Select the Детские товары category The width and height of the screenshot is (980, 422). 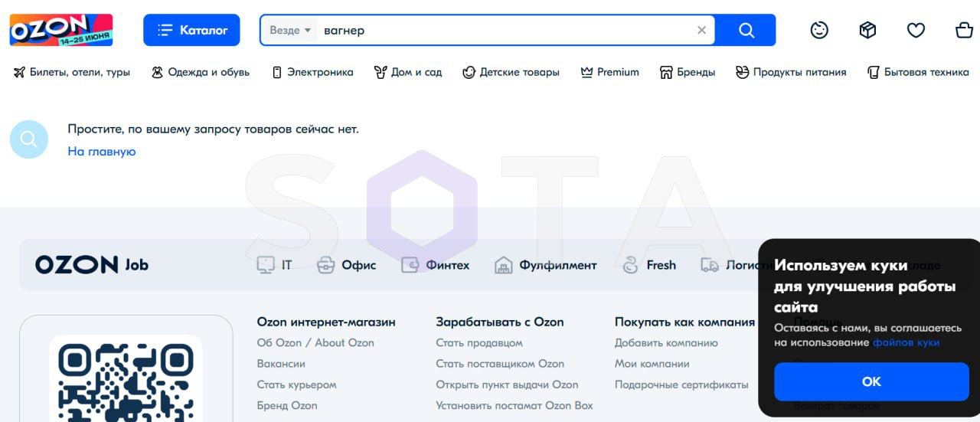511,72
